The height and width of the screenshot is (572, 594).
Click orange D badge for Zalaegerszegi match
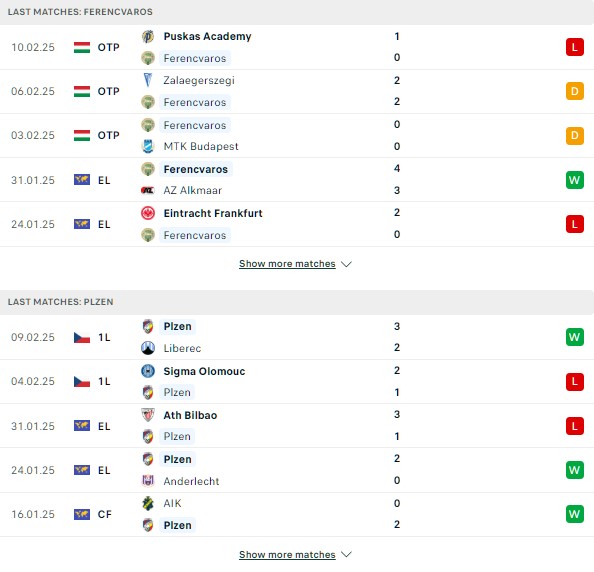coord(575,91)
